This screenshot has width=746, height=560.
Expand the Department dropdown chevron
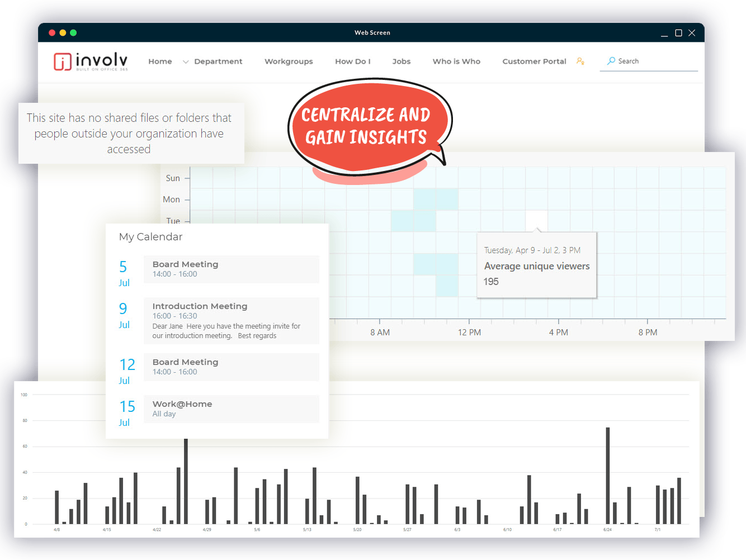tap(186, 62)
